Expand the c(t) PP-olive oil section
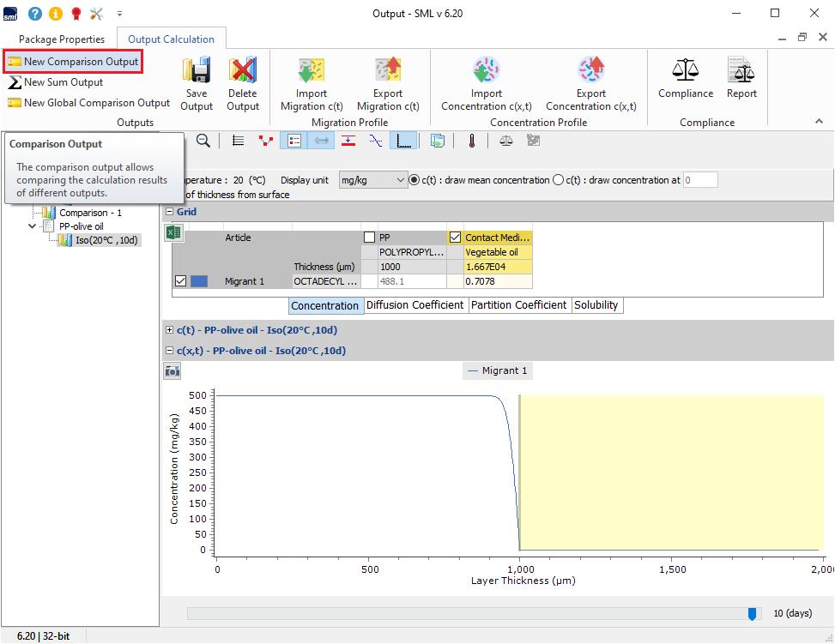835x644 pixels. [169, 329]
